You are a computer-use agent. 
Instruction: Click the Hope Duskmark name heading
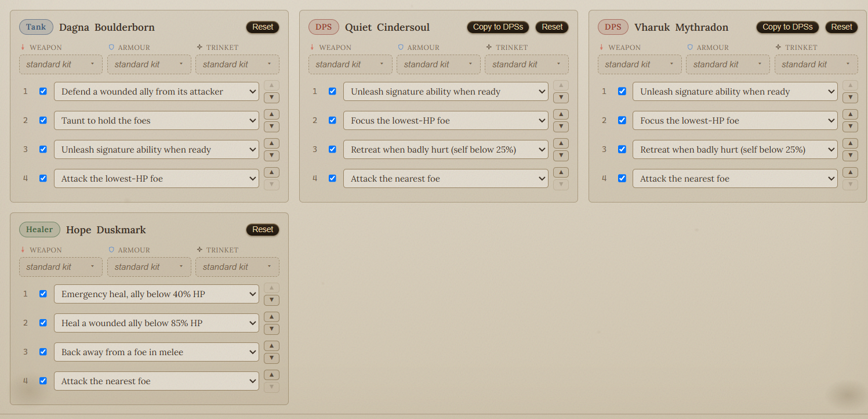(106, 230)
